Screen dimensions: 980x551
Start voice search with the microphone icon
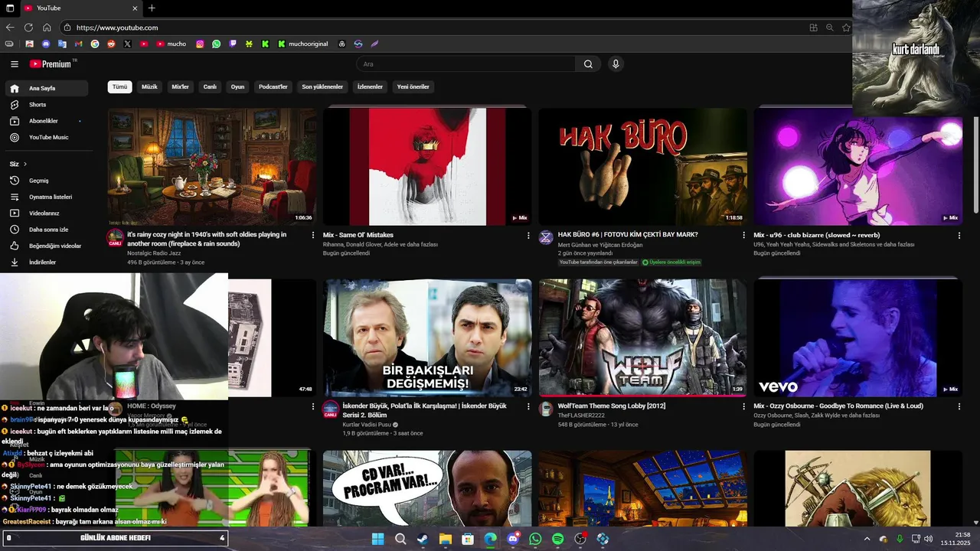pyautogui.click(x=616, y=64)
